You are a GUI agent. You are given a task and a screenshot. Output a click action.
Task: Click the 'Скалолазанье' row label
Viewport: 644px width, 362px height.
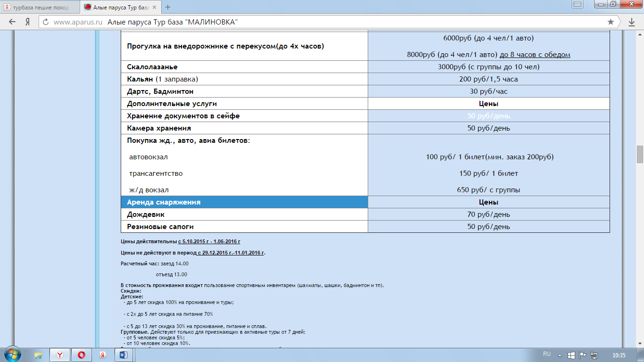152,67
